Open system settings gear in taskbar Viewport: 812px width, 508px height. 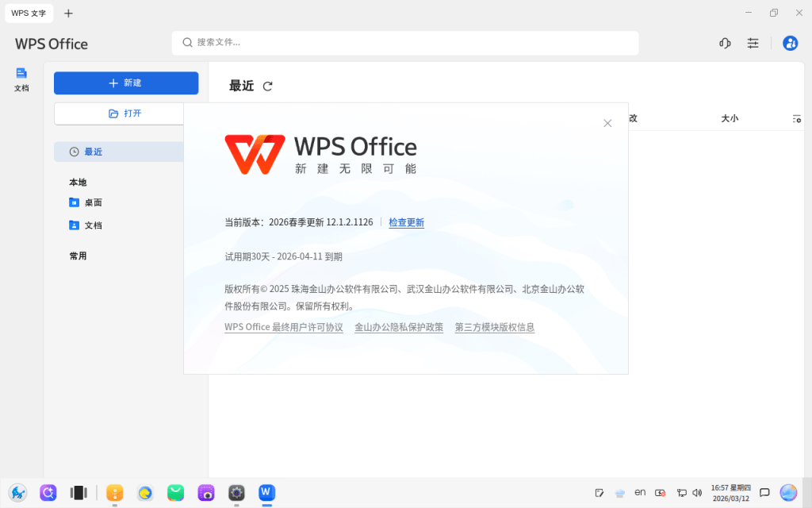[x=236, y=492]
